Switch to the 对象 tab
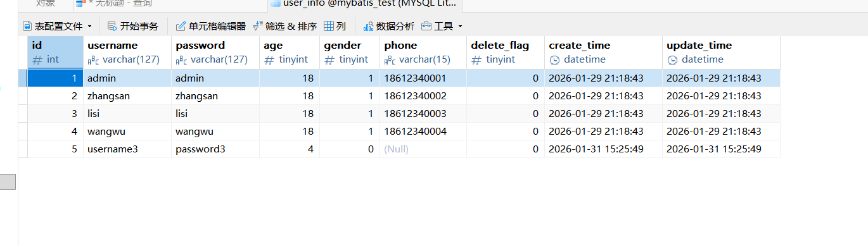Screen dimensions: 868x246 click(x=45, y=4)
